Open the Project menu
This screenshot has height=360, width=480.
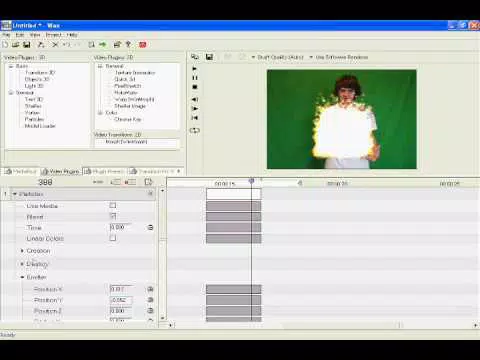tap(54, 35)
